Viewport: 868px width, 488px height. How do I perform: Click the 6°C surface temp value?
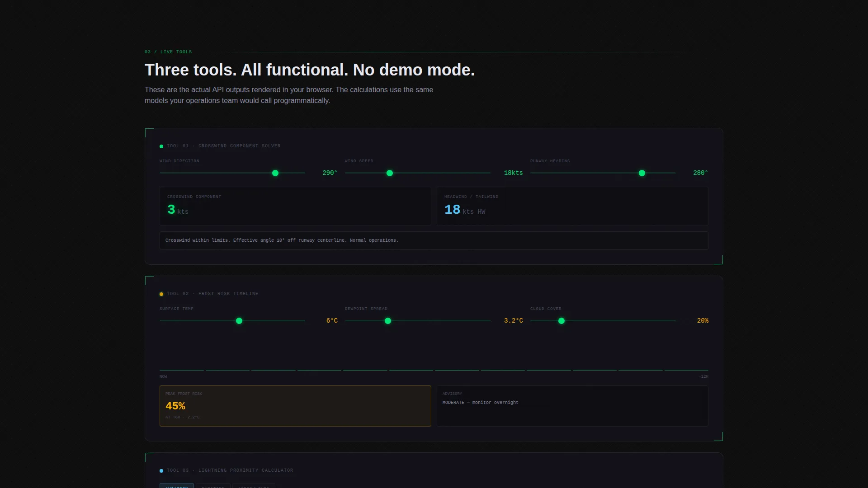[x=332, y=321]
